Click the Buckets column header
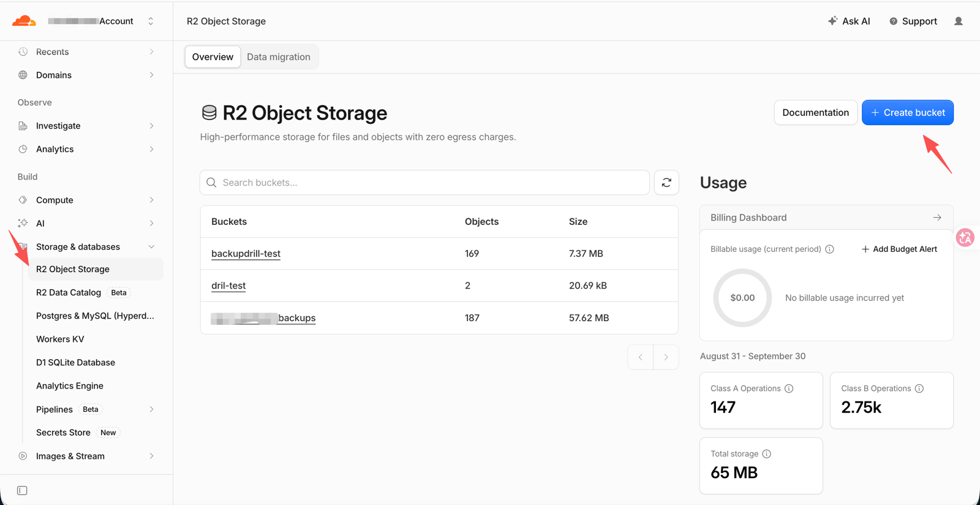The image size is (980, 505). 229,222
